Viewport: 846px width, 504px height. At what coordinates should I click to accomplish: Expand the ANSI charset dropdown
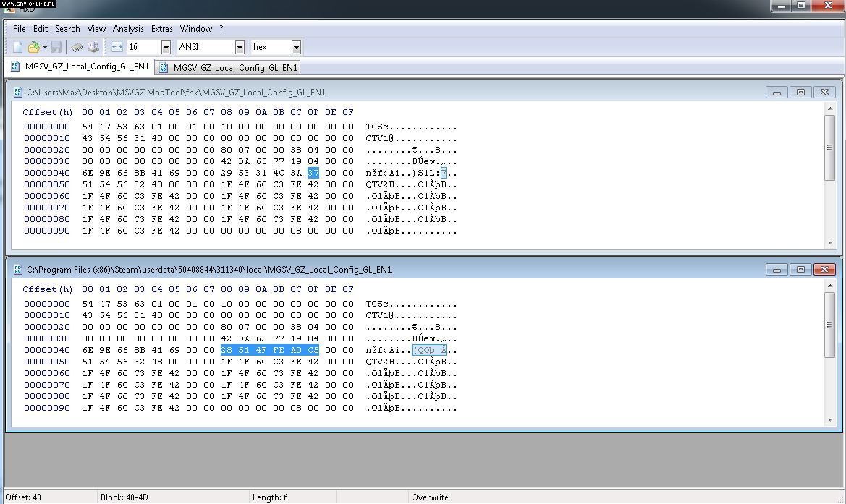(240, 47)
